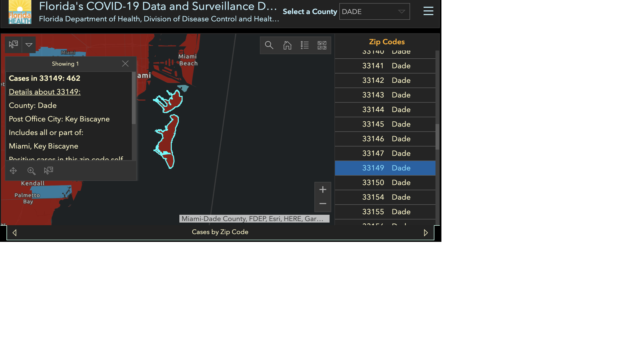Click the home default extent icon
644x362 pixels.
click(x=287, y=45)
